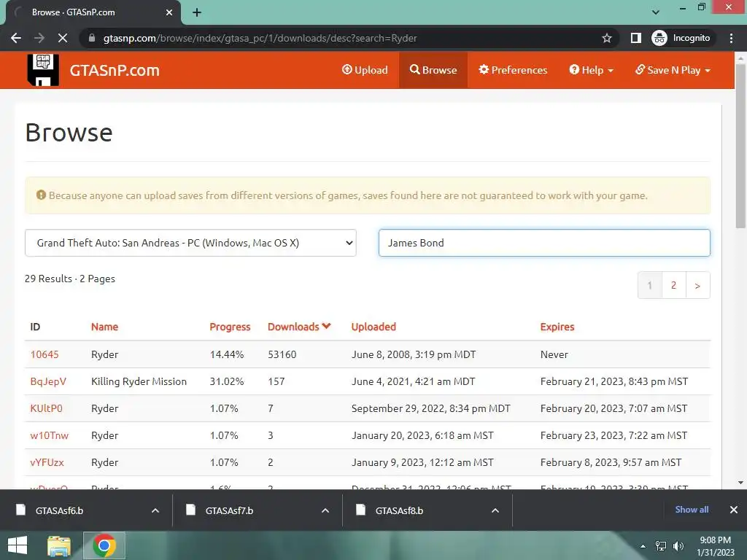Click the search field containing James Bond
The width and height of the screenshot is (747, 560).
point(544,243)
